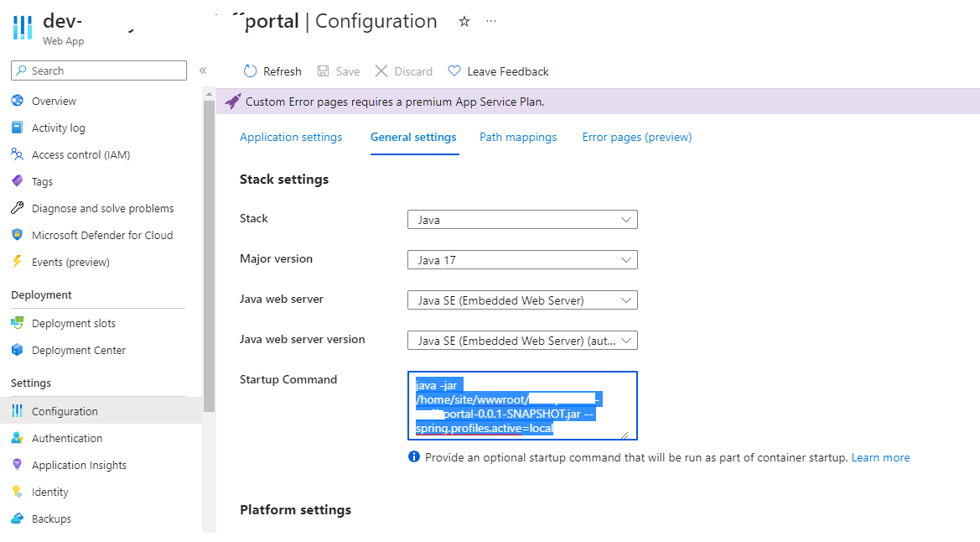
Task: Click the Save button label
Action: (348, 71)
